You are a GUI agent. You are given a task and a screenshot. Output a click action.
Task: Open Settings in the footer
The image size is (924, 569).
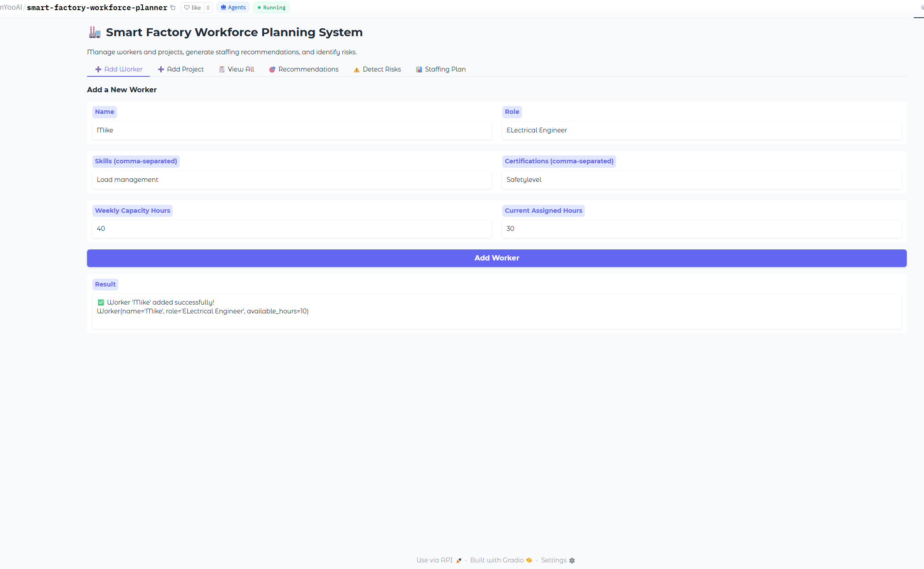(557, 560)
